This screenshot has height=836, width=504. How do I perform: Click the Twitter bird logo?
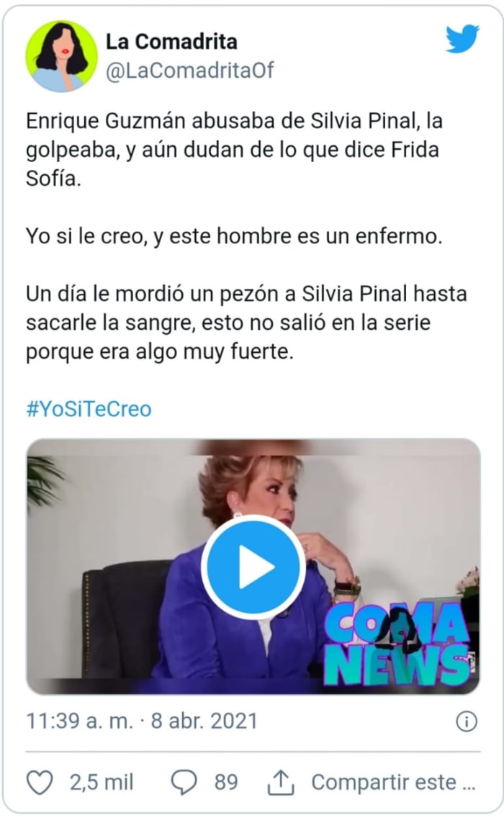point(462,38)
